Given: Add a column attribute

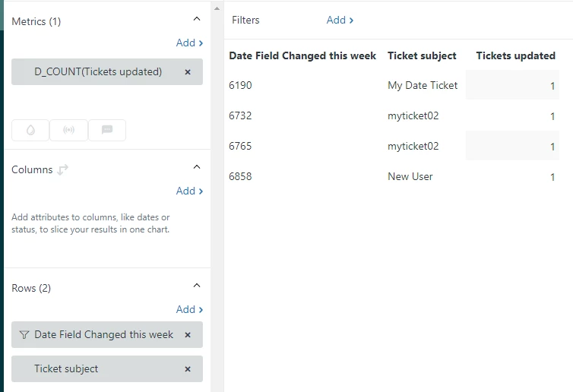Looking at the screenshot, I should pyautogui.click(x=189, y=191).
